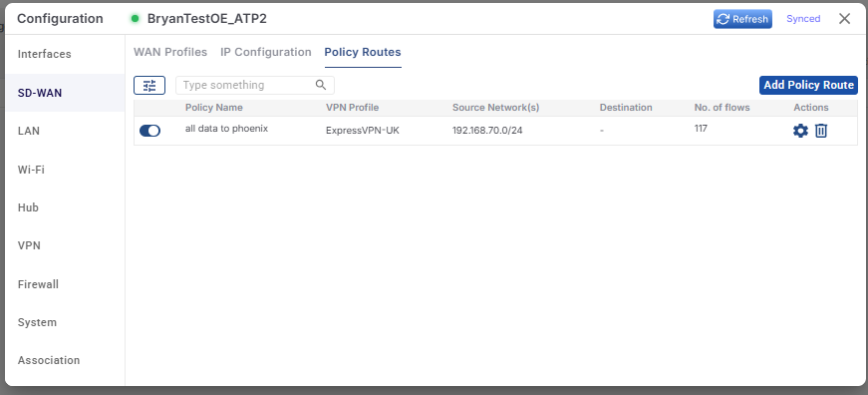Screen dimensions: 868x395
Task: Switch to the IP Configuration tab
Action: tap(266, 52)
